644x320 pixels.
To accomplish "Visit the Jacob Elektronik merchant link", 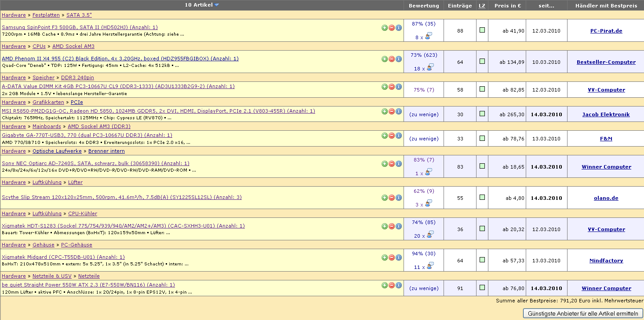I will (606, 114).
